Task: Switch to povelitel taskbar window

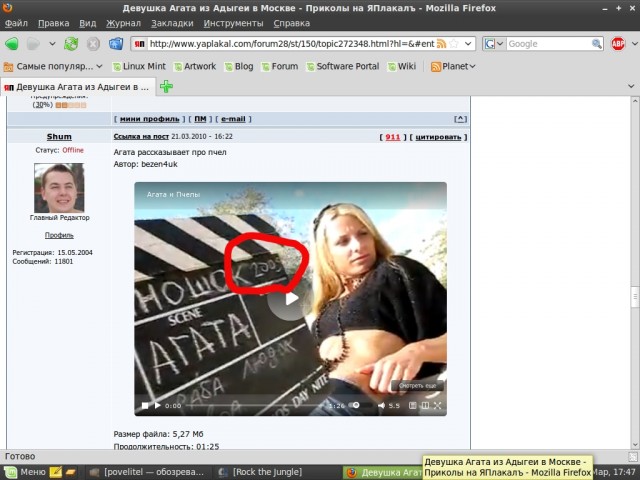Action: [x=148, y=472]
